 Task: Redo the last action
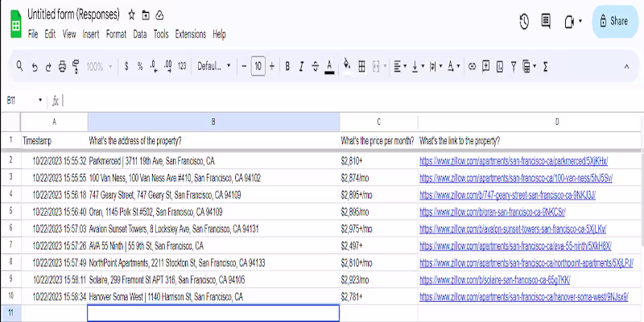pyautogui.click(x=48, y=67)
